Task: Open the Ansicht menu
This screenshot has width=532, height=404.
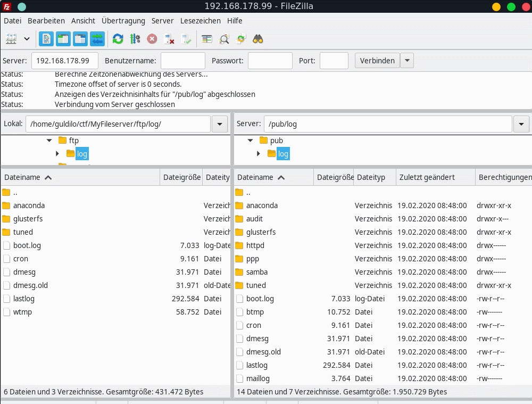Action: pyautogui.click(x=83, y=21)
